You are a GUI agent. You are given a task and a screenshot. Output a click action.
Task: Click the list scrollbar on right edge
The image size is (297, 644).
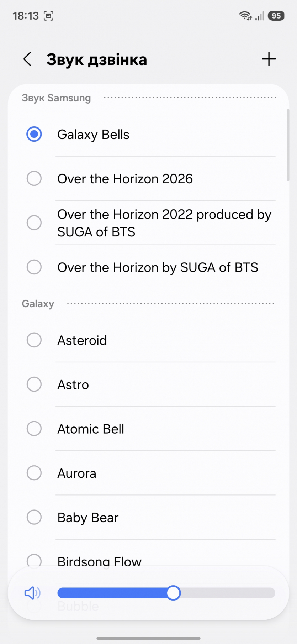pos(288,145)
